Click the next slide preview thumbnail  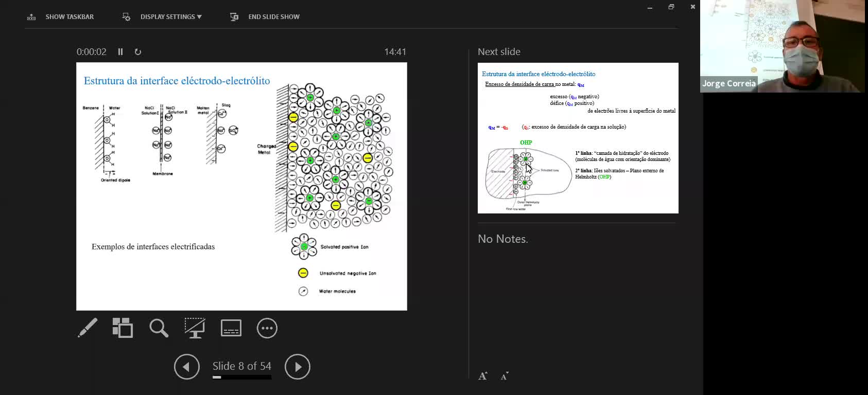coord(578,138)
